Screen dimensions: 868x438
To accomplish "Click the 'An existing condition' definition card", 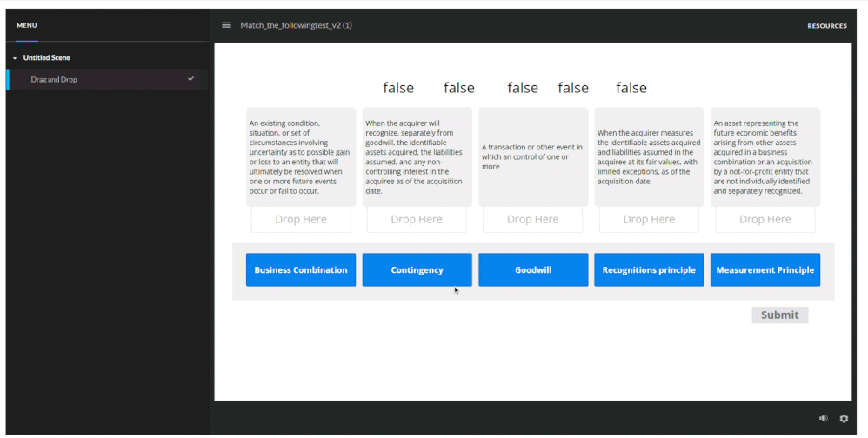I will pos(301,157).
